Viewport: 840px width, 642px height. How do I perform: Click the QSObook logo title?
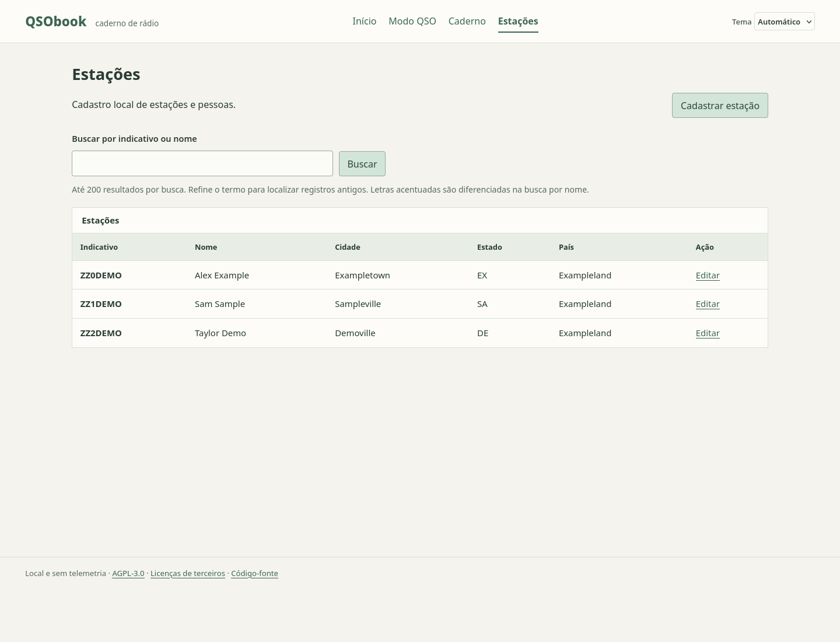(56, 22)
